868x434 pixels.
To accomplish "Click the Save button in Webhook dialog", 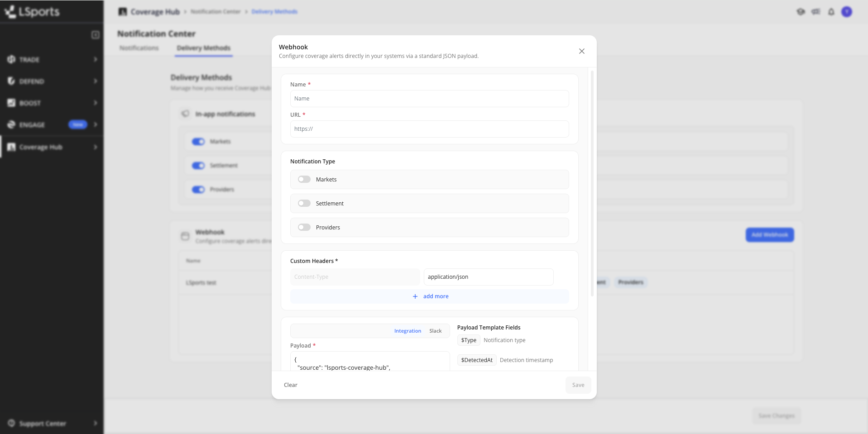I will pyautogui.click(x=578, y=385).
